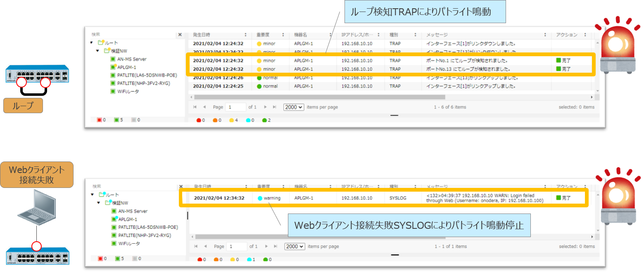Collapse ルート node in TRAP panel tree
The height and width of the screenshot is (273, 644).
point(91,43)
